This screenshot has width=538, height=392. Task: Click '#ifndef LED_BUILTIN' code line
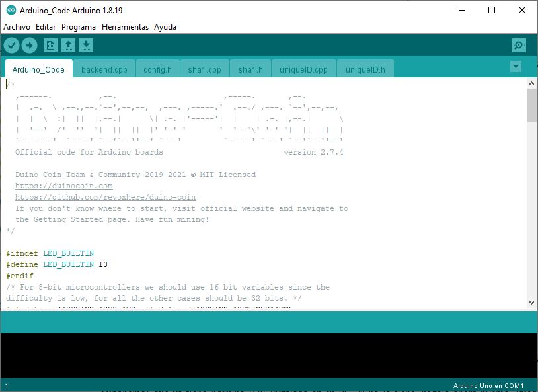coord(50,253)
